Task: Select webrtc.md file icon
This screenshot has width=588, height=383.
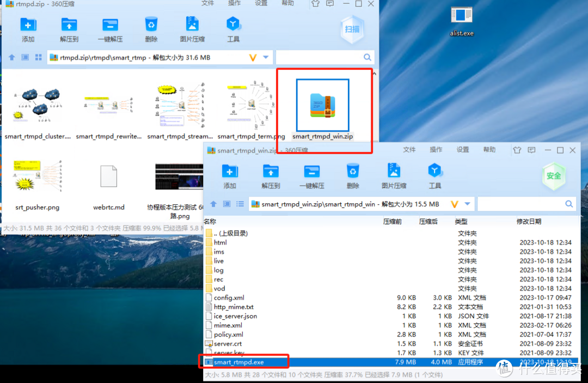Action: pos(109,177)
